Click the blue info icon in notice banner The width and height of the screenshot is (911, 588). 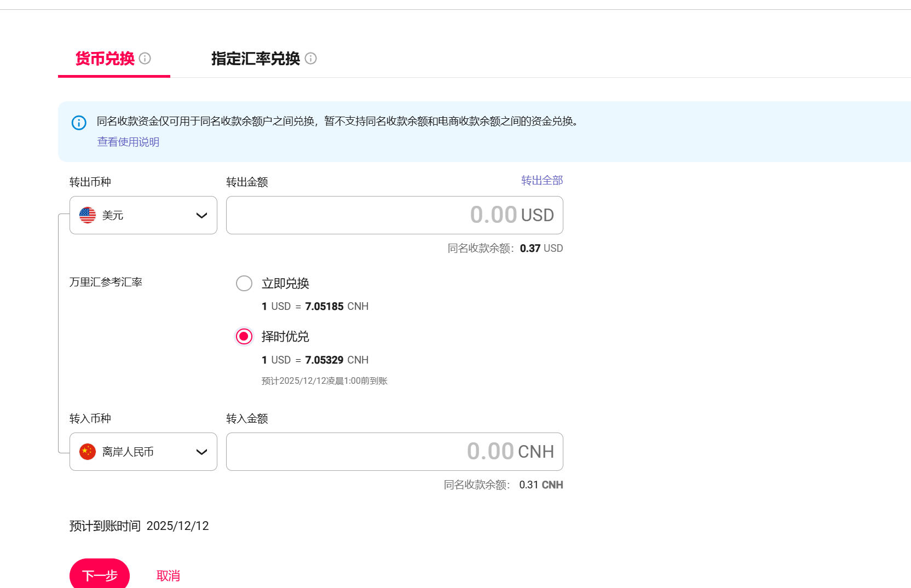coord(79,123)
